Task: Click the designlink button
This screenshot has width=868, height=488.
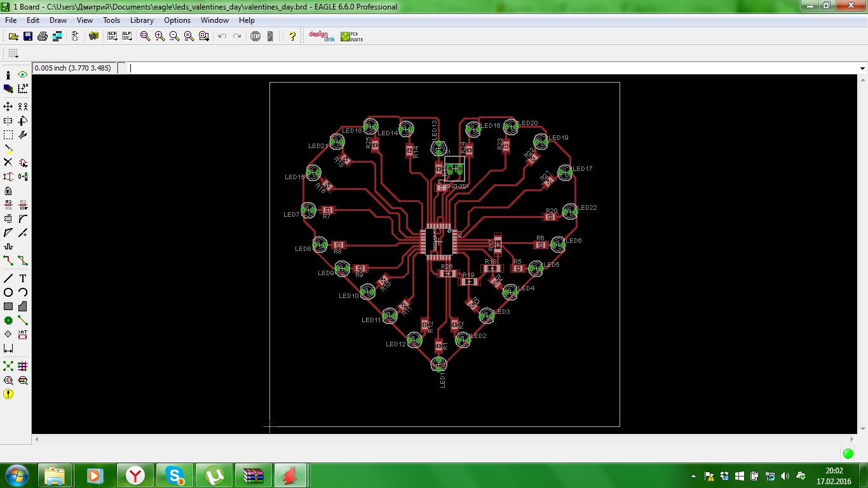Action: [321, 36]
